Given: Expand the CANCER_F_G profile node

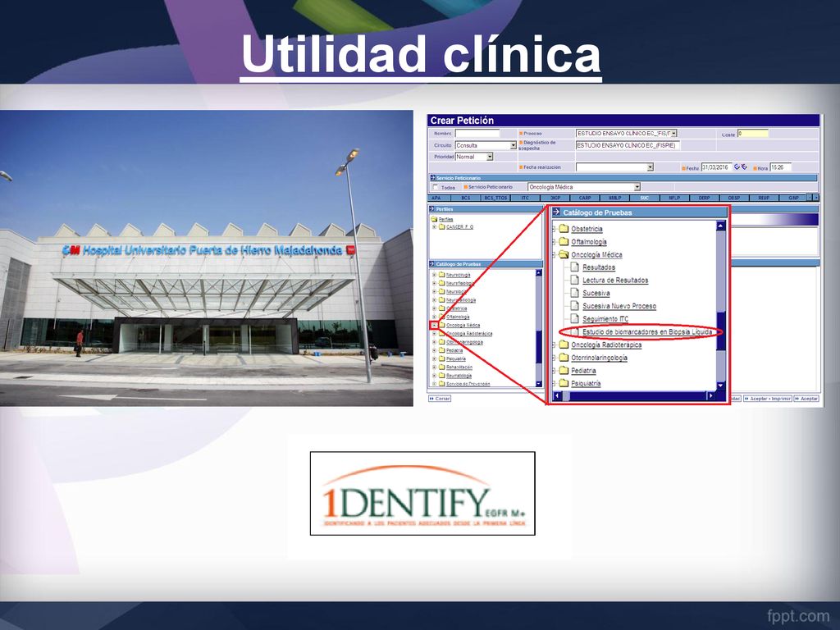Looking at the screenshot, I should [435, 226].
